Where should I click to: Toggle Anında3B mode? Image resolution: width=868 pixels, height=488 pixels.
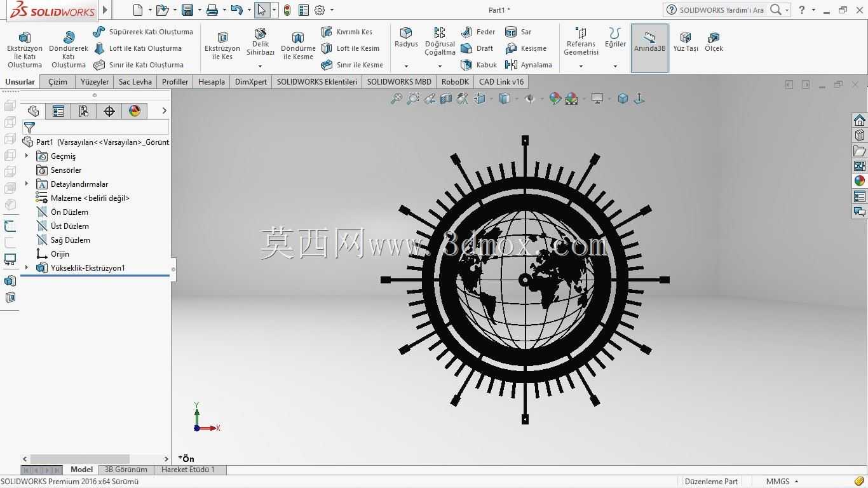coord(649,48)
